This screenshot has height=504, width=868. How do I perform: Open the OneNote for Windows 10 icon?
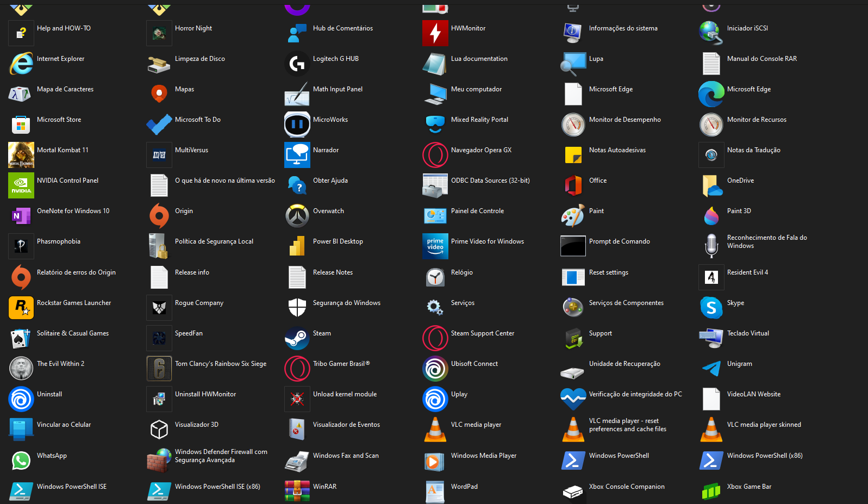point(21,216)
